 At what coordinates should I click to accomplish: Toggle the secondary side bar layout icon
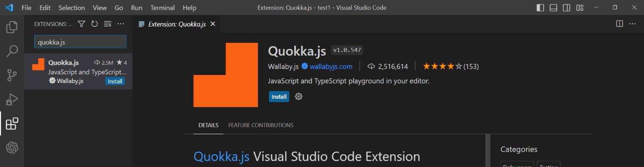(x=567, y=8)
